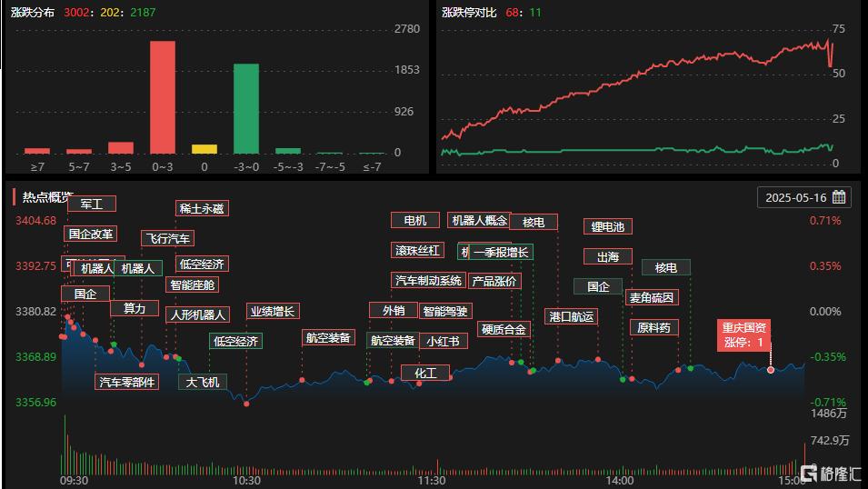Click the 2025-05-16 date field
Screen dimensions: 868x489
804,197
